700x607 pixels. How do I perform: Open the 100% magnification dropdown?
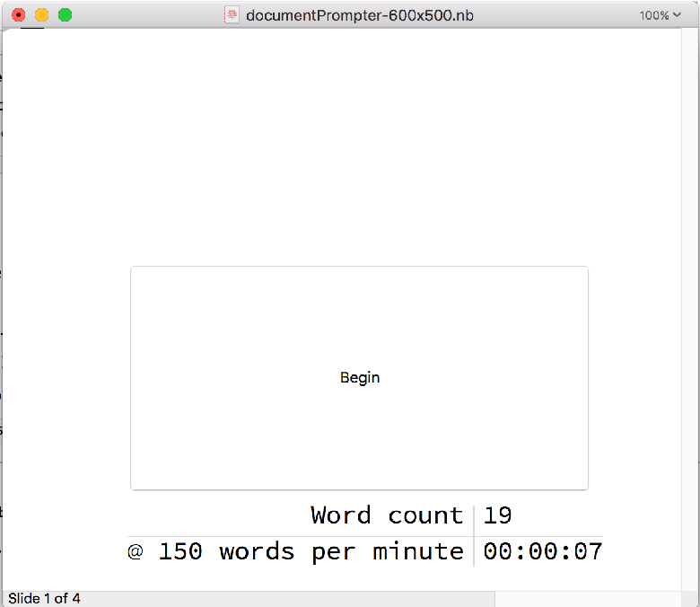coord(660,15)
